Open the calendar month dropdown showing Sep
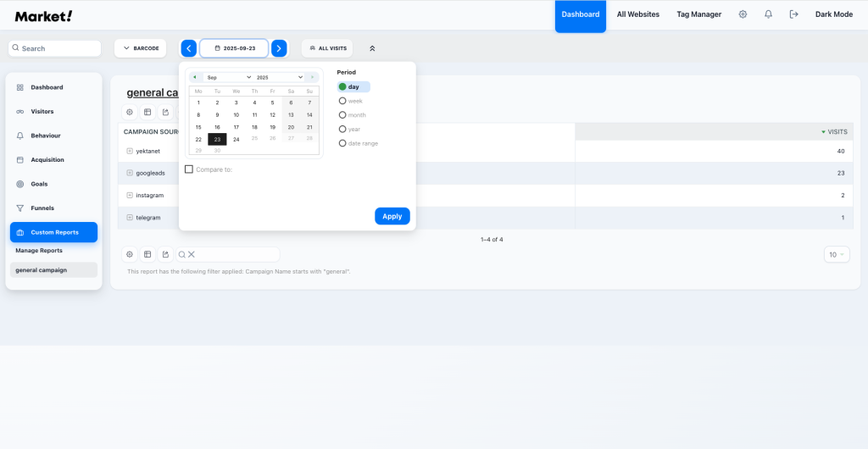Viewport: 868px width, 449px height. coord(228,77)
